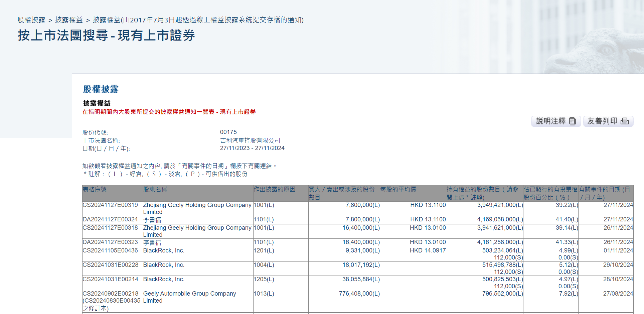The height and width of the screenshot is (314, 644).
Task: Click reason code 1201(L)
Action: pyautogui.click(x=264, y=250)
